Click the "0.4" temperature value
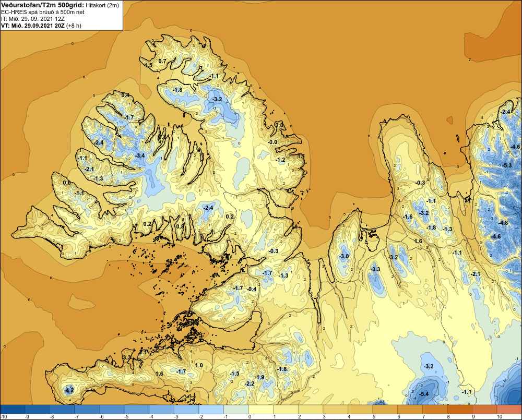The width and height of the screenshot is (522, 420). [125, 95]
